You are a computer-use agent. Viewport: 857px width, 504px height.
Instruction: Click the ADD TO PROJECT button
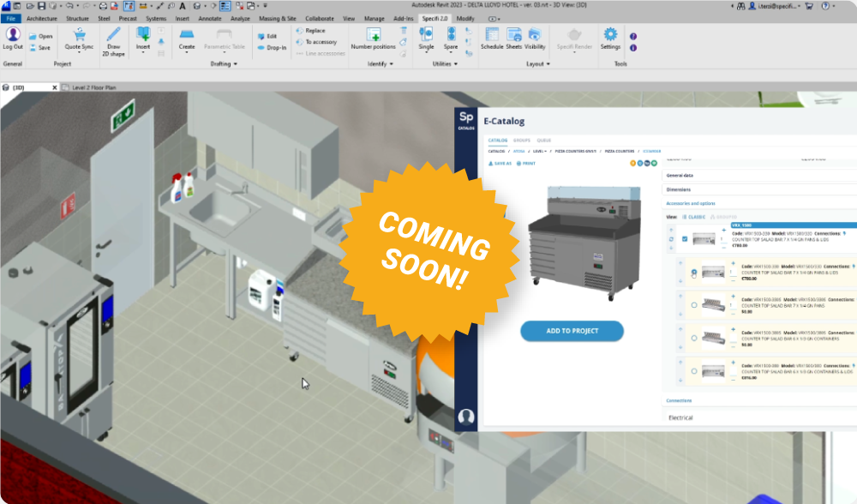[572, 331]
